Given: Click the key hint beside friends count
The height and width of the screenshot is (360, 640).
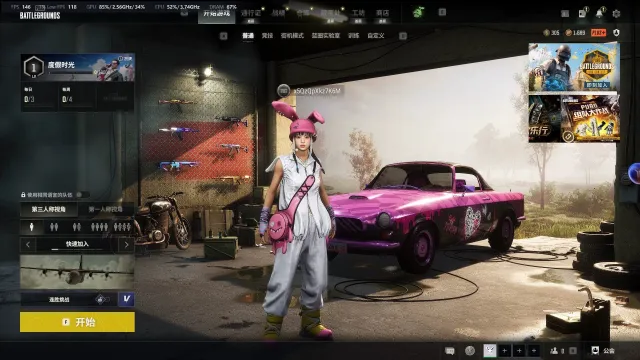Looking at the screenshot, I should point(573,351).
